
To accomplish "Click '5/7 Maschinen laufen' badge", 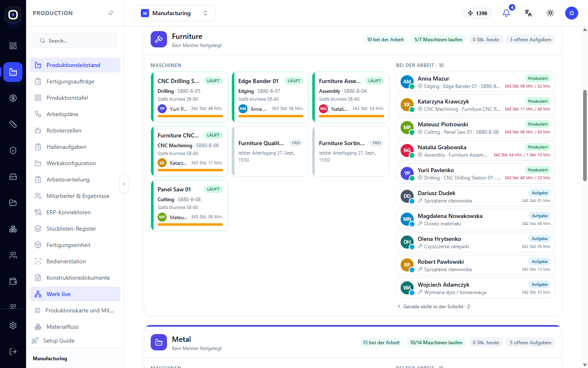I will tap(438, 40).
